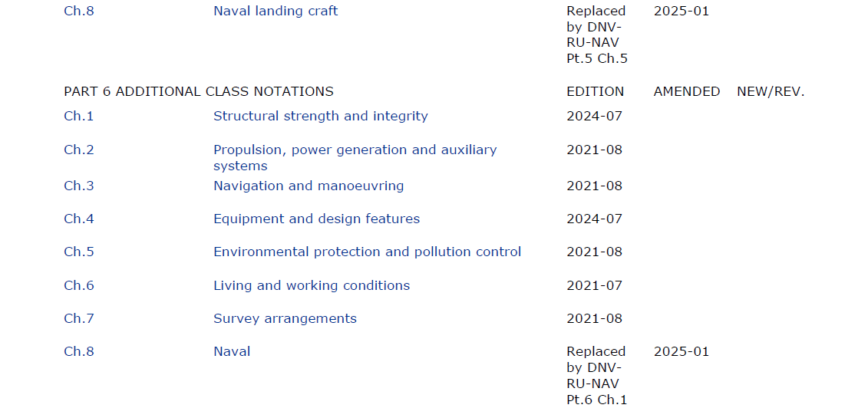Click Ch.8 link beside Naval landing craft
The width and height of the screenshot is (868, 418).
(78, 12)
